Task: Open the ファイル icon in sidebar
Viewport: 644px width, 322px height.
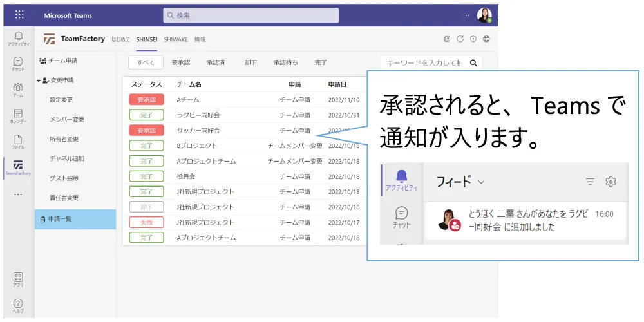Action: coord(18,142)
